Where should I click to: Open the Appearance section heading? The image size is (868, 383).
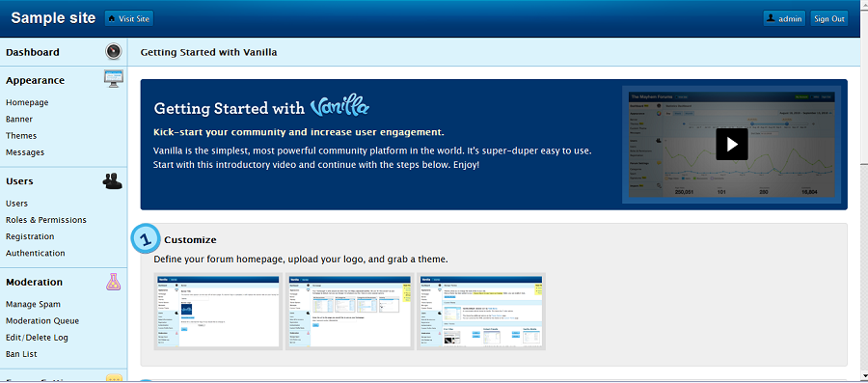(x=36, y=80)
